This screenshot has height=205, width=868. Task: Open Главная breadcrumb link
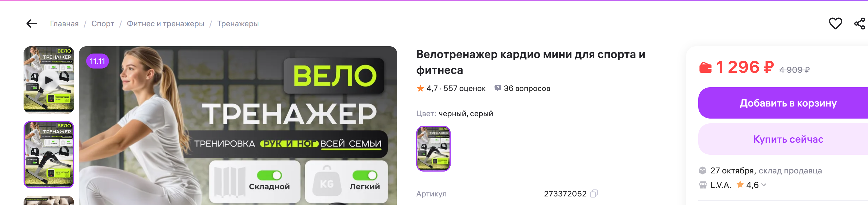(64, 24)
